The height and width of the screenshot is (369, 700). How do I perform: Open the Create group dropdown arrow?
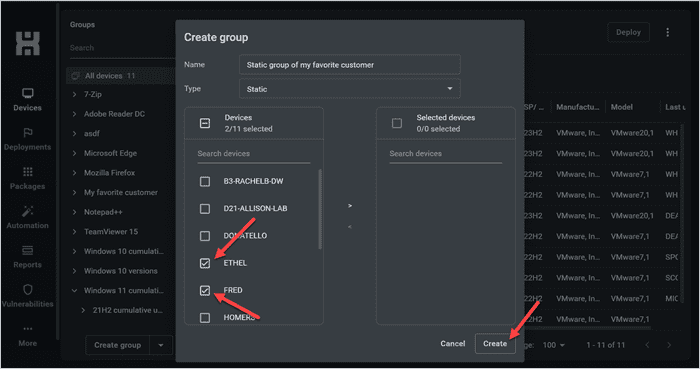point(161,345)
